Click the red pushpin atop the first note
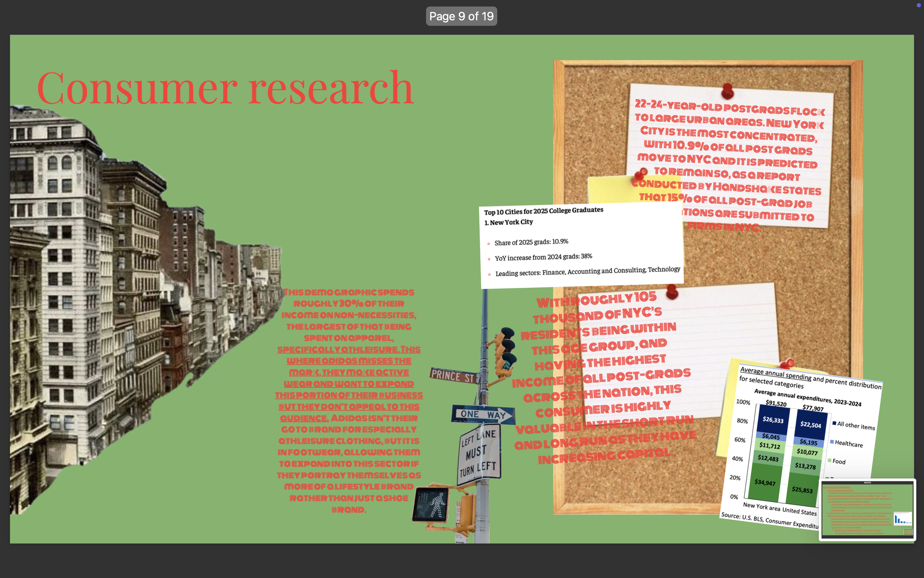The height and width of the screenshot is (578, 924). click(728, 91)
